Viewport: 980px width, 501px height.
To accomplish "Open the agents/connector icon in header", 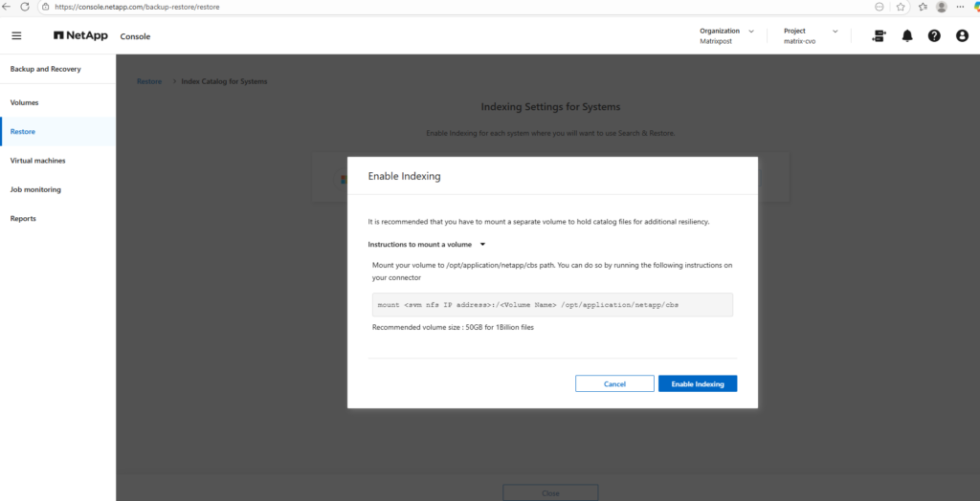I will 879,36.
